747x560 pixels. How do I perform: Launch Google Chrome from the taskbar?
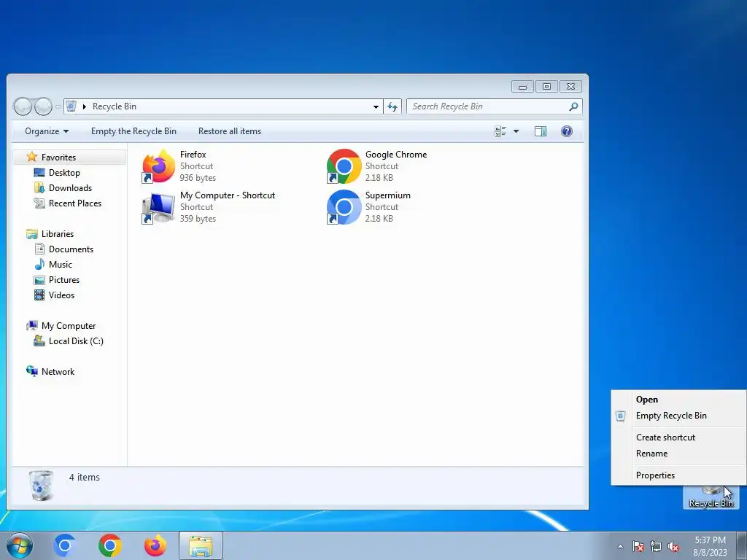(110, 545)
